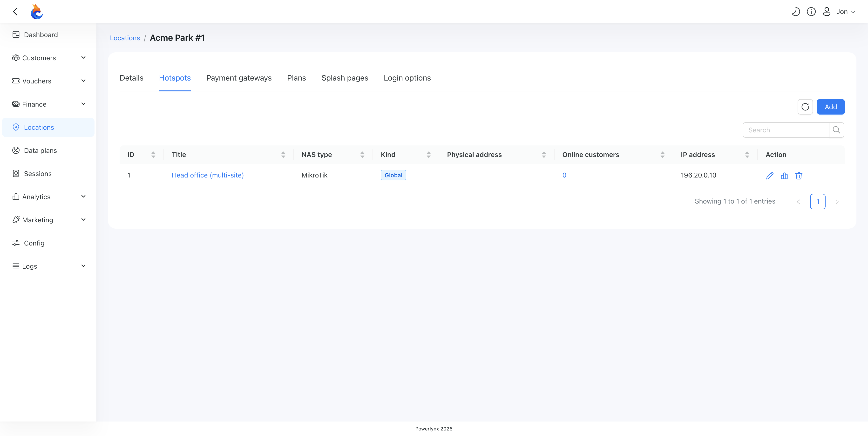Image resolution: width=868 pixels, height=436 pixels.
Task: Go to Locations breadcrumb link
Action: point(125,38)
